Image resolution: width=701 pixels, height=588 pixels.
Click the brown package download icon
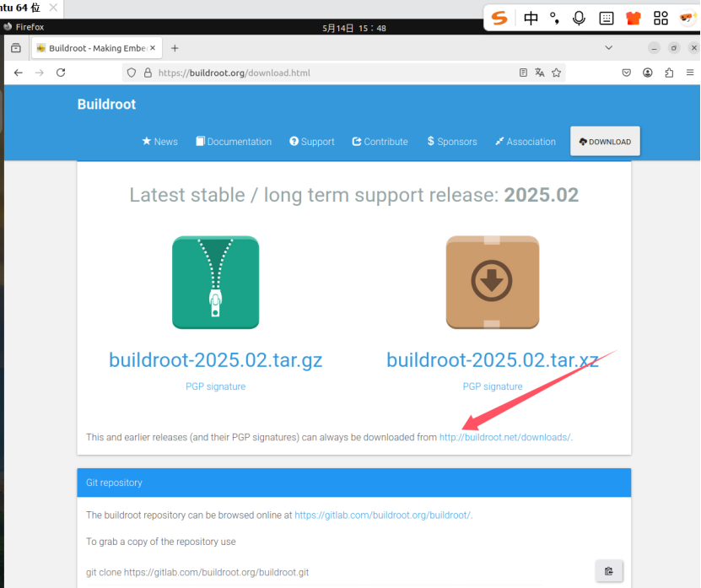tap(493, 282)
